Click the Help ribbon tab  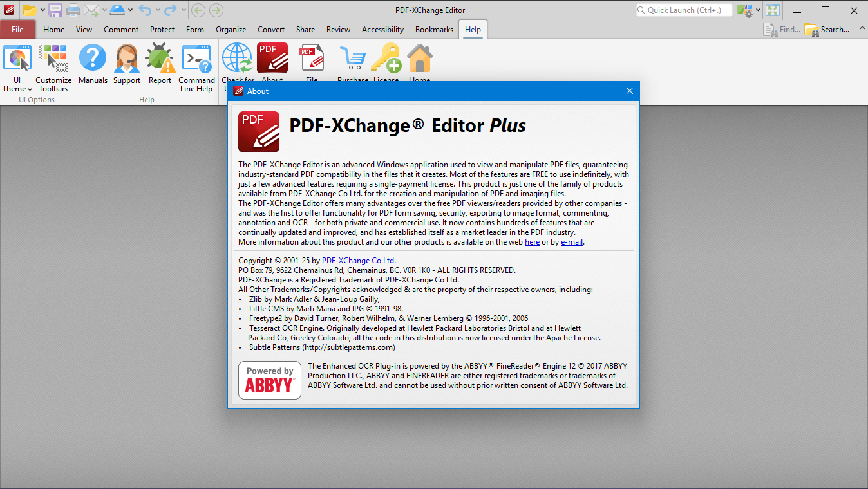[x=473, y=30]
